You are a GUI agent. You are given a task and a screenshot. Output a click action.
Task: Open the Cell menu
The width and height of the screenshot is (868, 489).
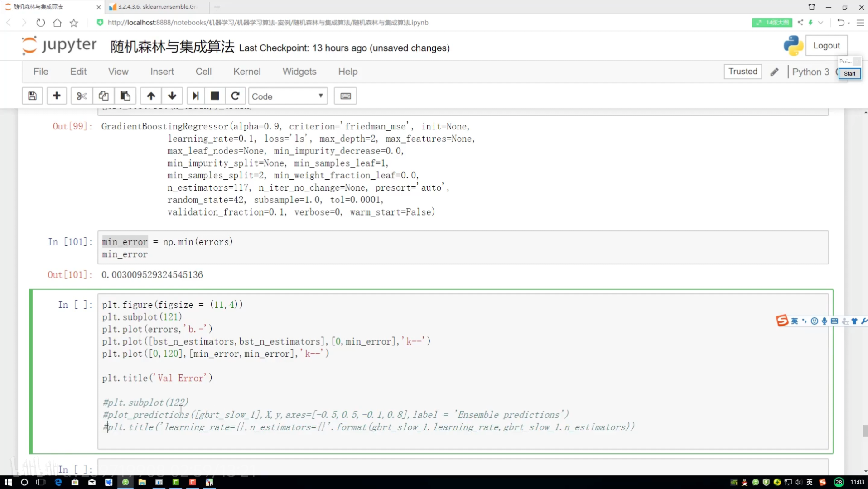point(203,72)
